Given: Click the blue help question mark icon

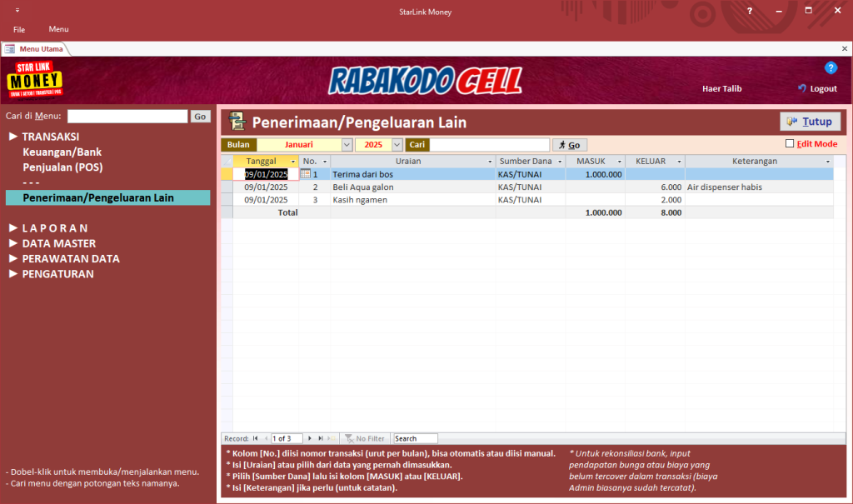Looking at the screenshot, I should click(831, 68).
